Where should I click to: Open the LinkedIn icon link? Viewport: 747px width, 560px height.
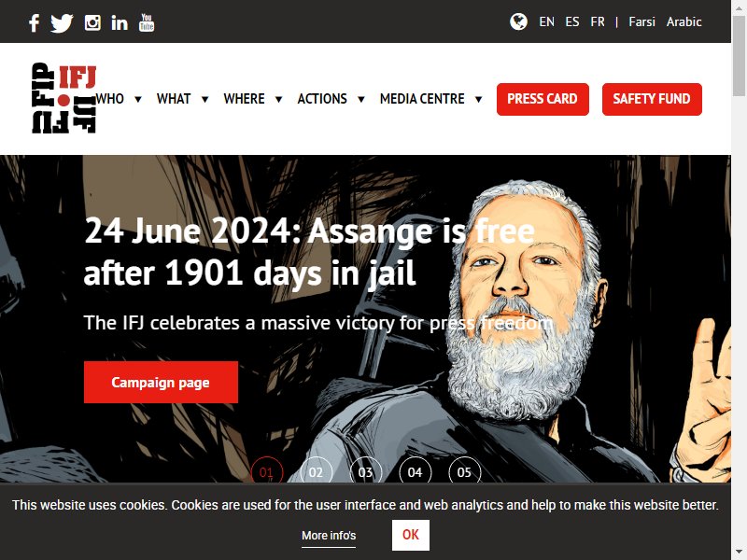[x=120, y=22]
